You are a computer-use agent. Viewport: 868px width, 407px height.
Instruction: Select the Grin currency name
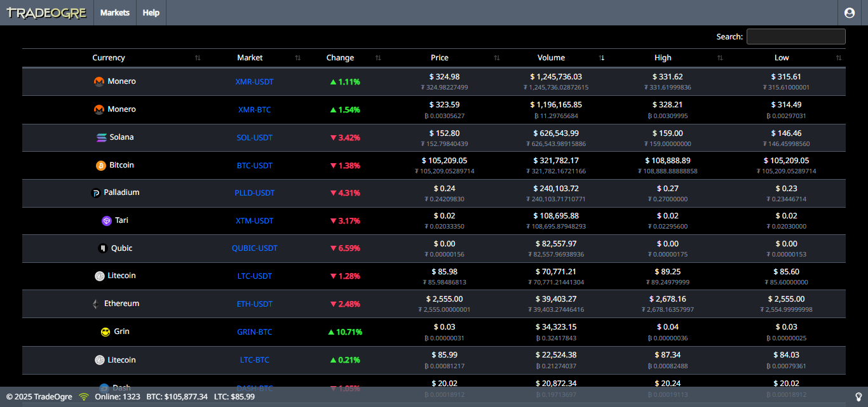pos(122,331)
